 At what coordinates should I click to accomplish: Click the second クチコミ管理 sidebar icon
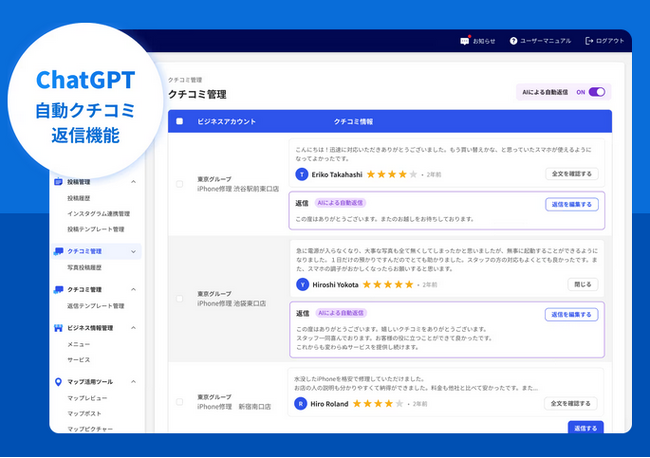tap(58, 289)
